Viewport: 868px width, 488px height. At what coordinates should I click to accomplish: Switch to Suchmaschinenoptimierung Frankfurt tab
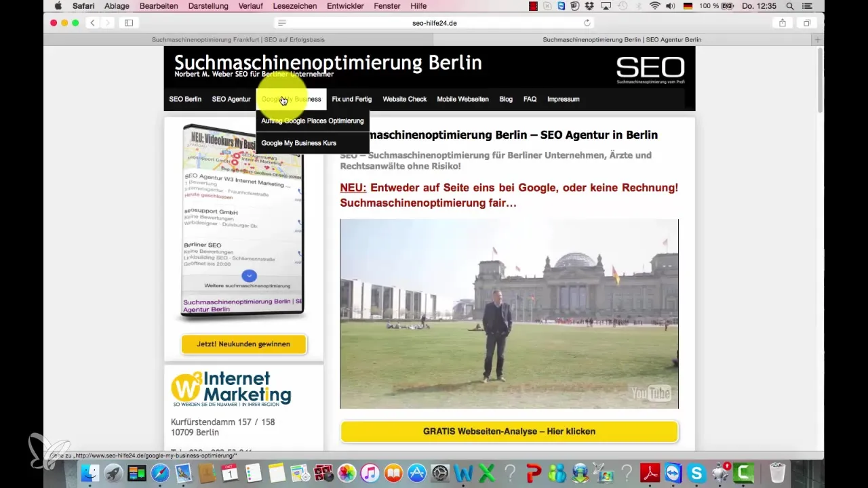pos(237,40)
